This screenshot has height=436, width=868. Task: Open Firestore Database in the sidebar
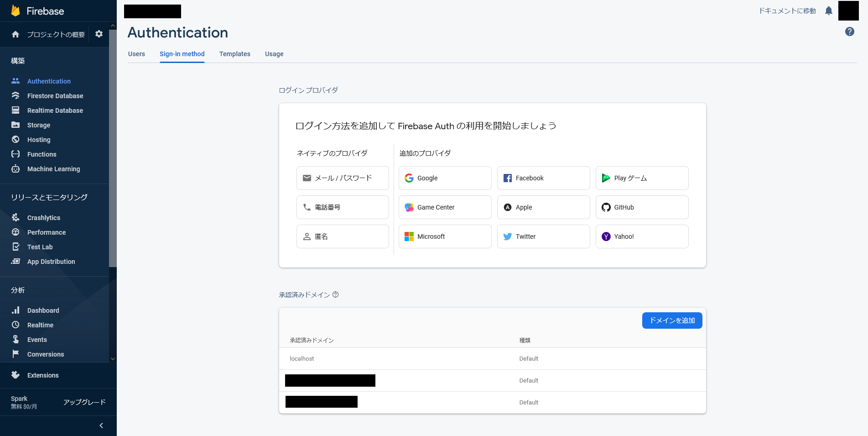[x=55, y=96]
